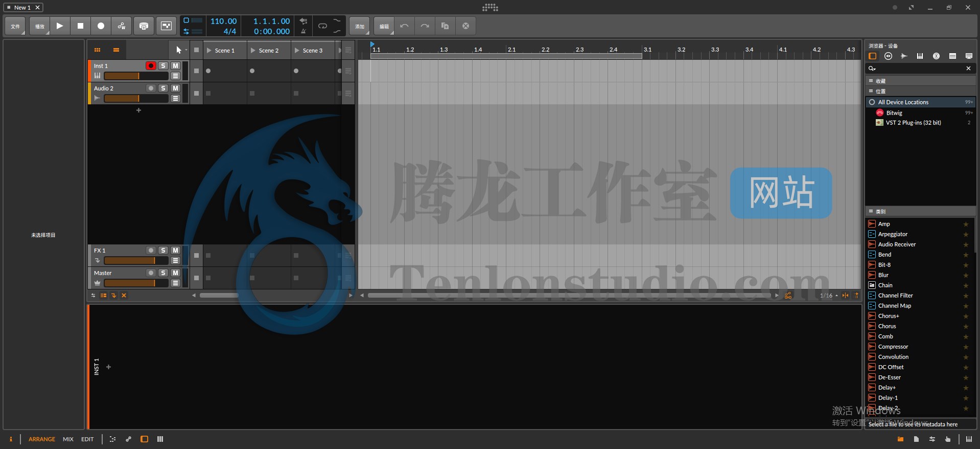Show the arranger timeline lines icon
Screen dimensions: 980x449
tap(116, 50)
